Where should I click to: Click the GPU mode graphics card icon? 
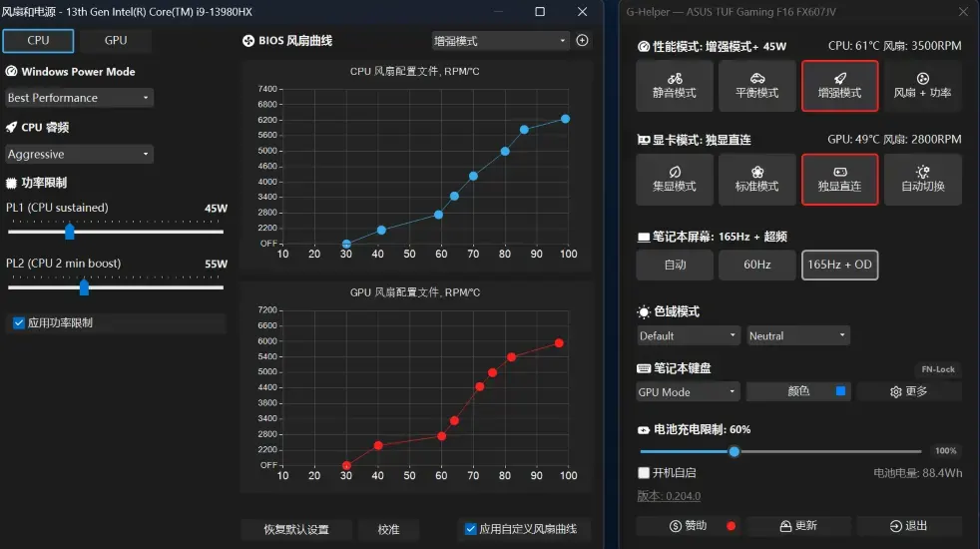[x=643, y=140]
